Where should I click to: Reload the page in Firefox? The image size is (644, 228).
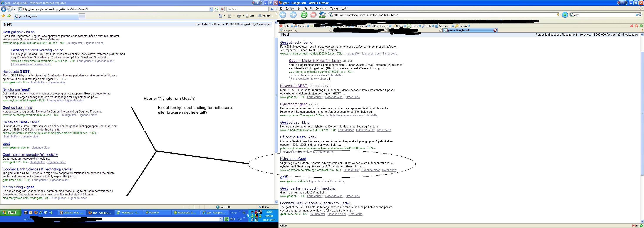[304, 15]
